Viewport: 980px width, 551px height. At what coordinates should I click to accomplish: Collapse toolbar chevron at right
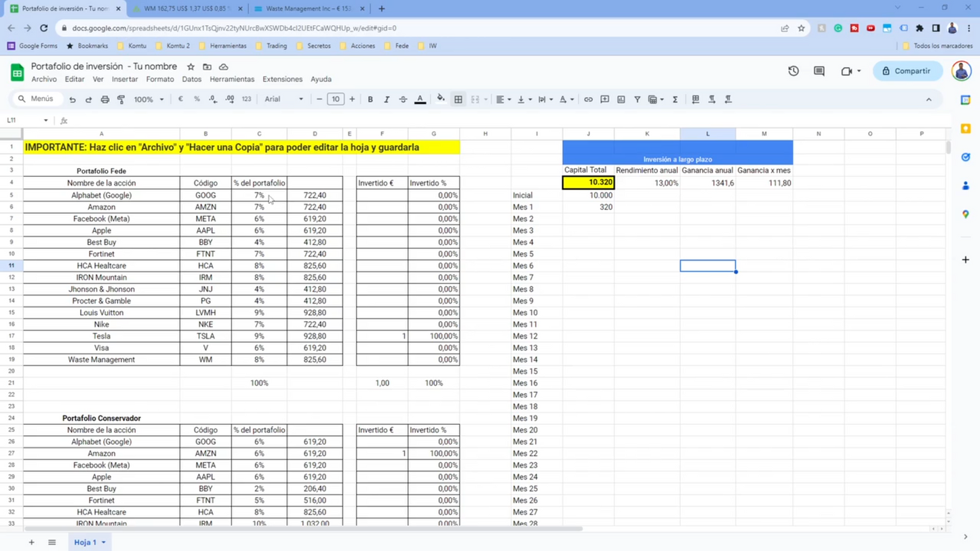[x=928, y=100]
